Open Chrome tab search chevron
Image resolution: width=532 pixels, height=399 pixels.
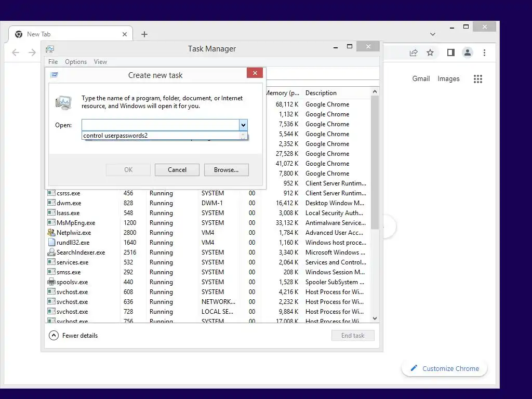433,34
